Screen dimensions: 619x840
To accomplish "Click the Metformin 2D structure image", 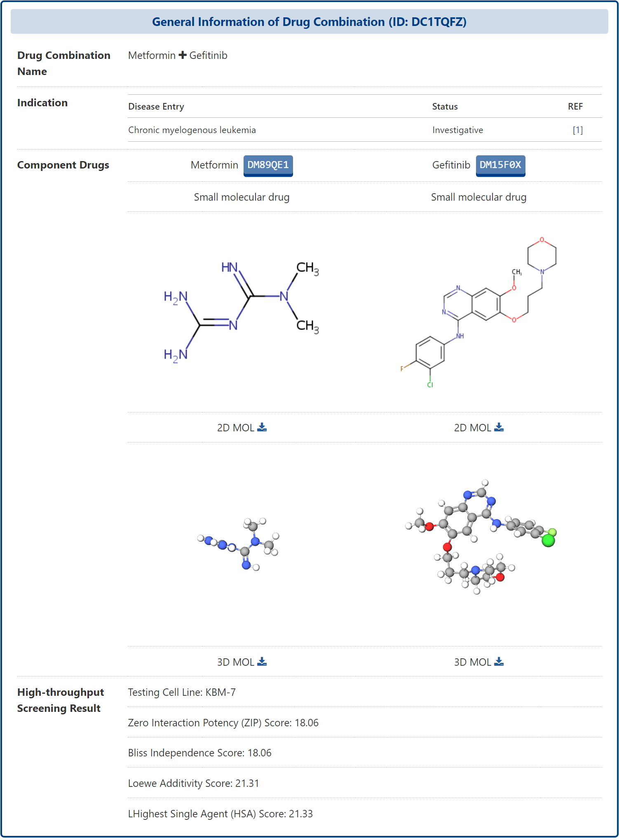I will [242, 311].
